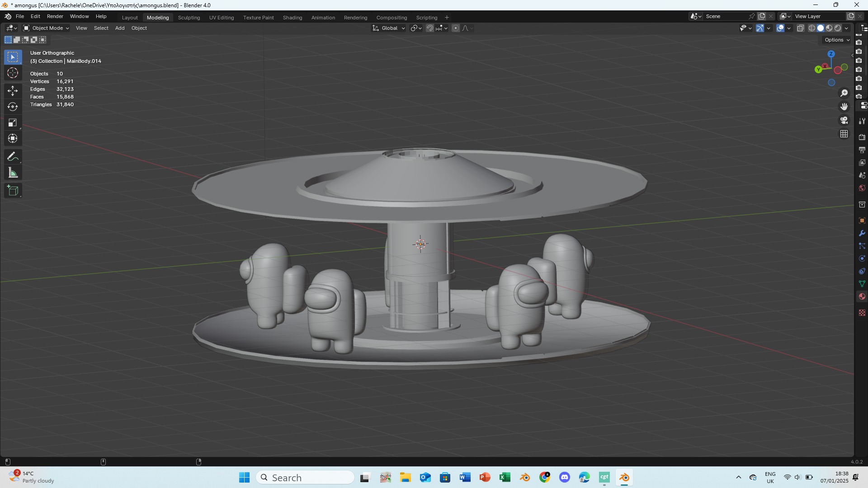Switch perspective/orthographic grid icon
The height and width of the screenshot is (488, 868).
tap(844, 134)
